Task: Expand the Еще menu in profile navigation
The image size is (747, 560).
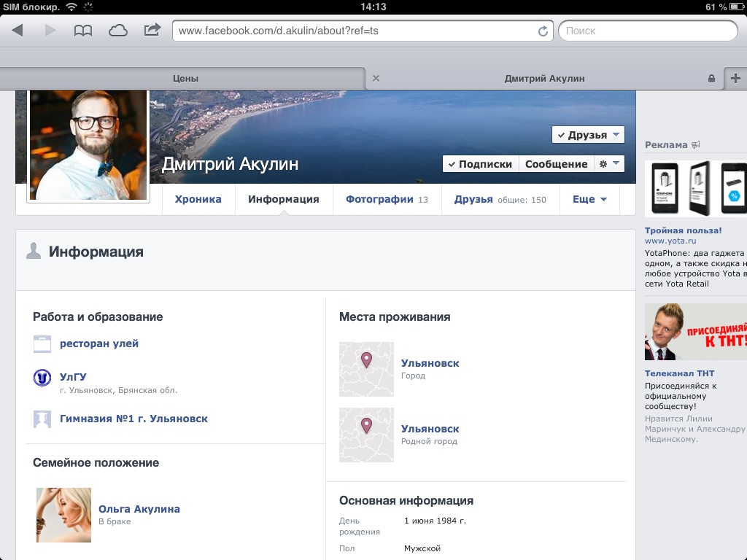Action: (589, 199)
